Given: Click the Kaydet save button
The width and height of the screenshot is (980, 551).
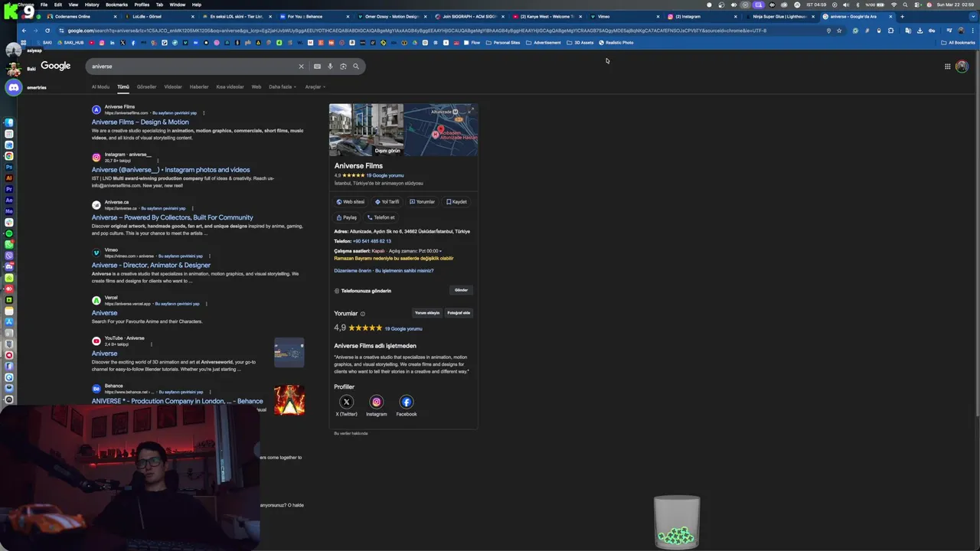Looking at the screenshot, I should click(457, 202).
